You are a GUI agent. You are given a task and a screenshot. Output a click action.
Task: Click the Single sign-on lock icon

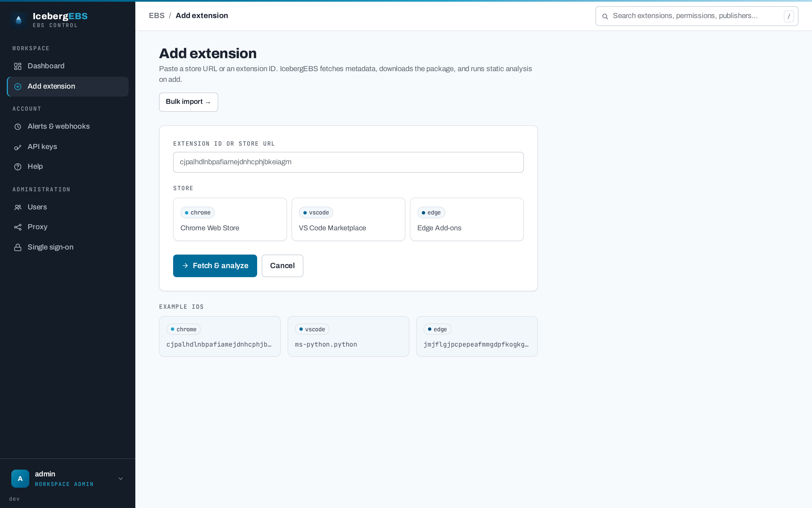tap(18, 248)
